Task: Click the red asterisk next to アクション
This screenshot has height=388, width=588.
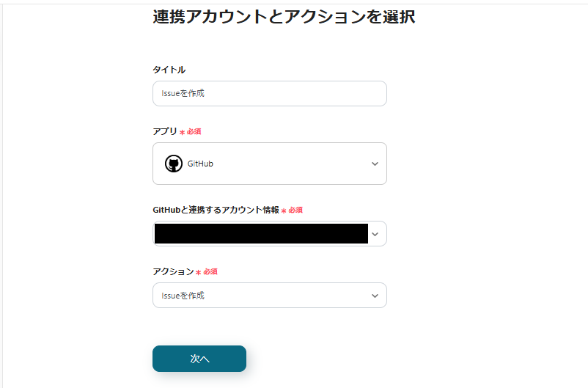Action: (x=198, y=272)
